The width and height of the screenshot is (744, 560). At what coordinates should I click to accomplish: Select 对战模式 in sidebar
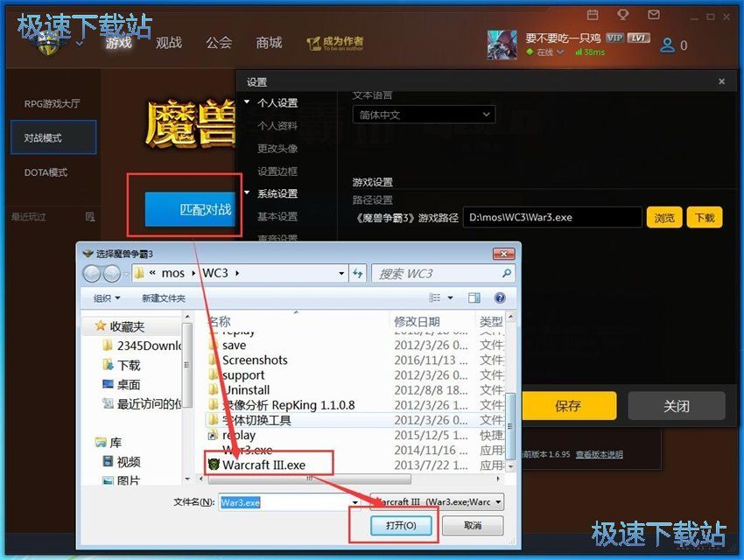pos(53,137)
